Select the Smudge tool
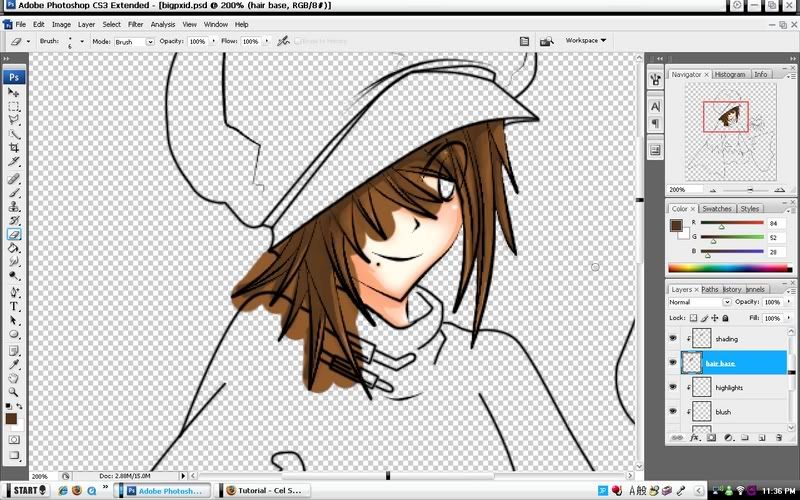This screenshot has width=800, height=500. coord(13,262)
